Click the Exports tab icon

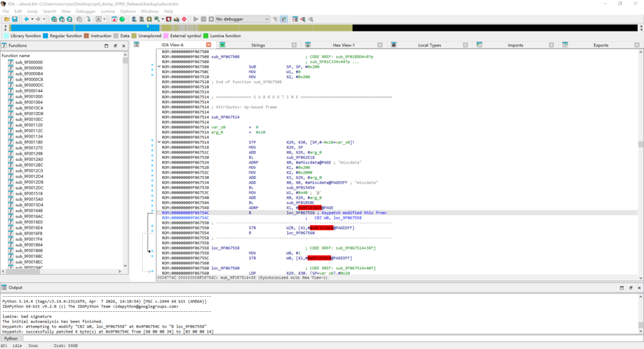point(565,45)
